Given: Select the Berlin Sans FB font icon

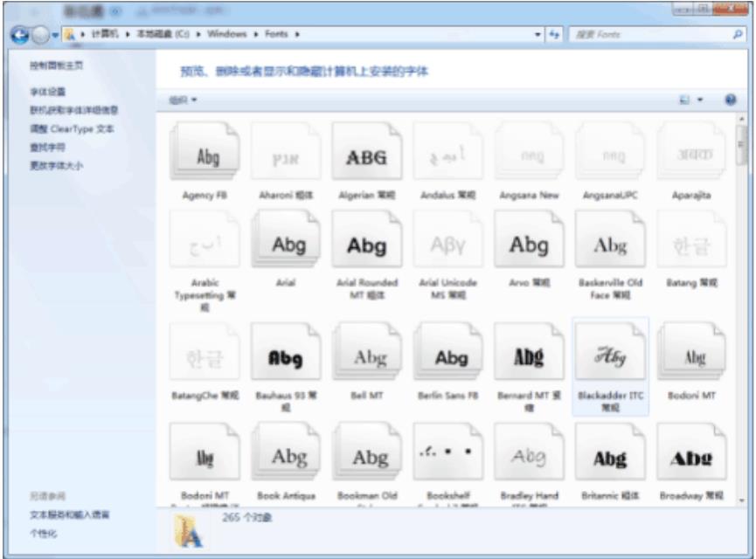Looking at the screenshot, I should (x=447, y=352).
